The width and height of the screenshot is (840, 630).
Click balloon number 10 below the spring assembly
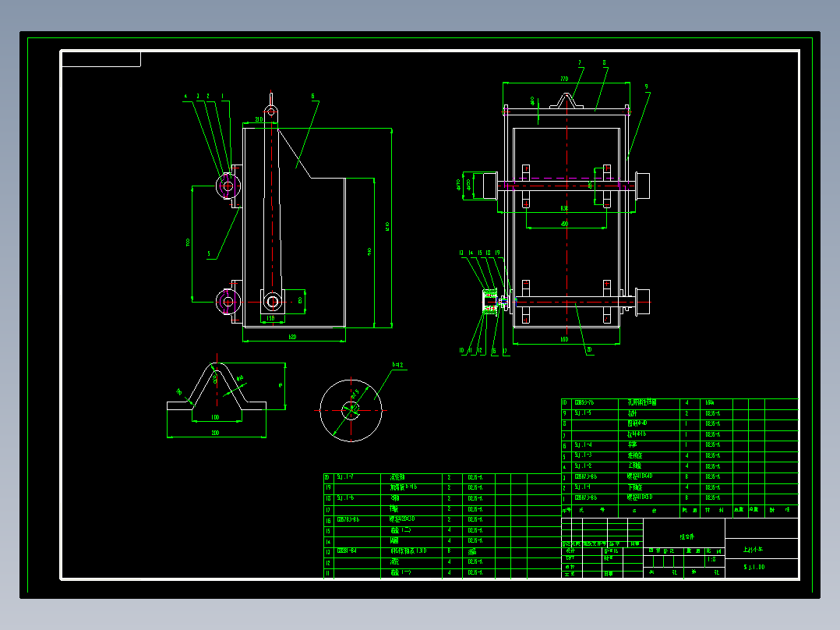click(461, 351)
